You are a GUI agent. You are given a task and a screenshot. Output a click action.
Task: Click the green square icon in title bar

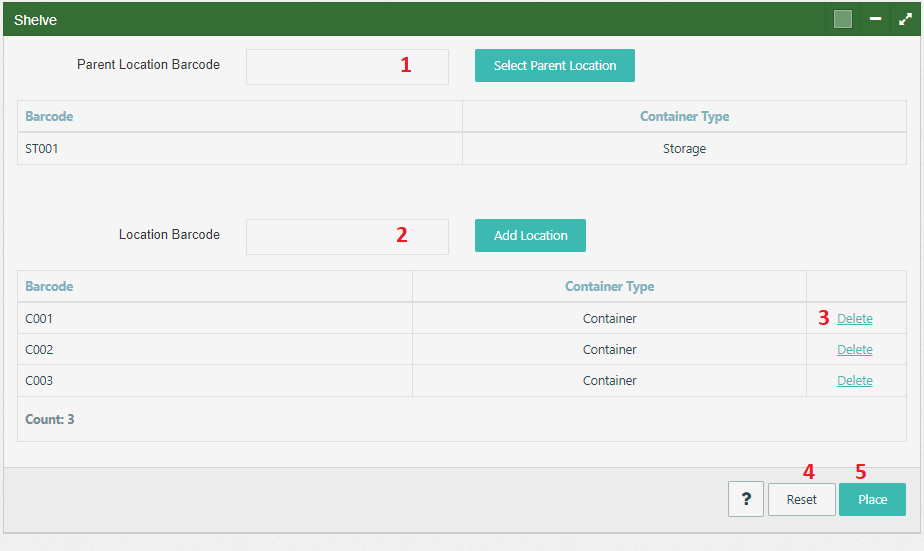(x=843, y=19)
